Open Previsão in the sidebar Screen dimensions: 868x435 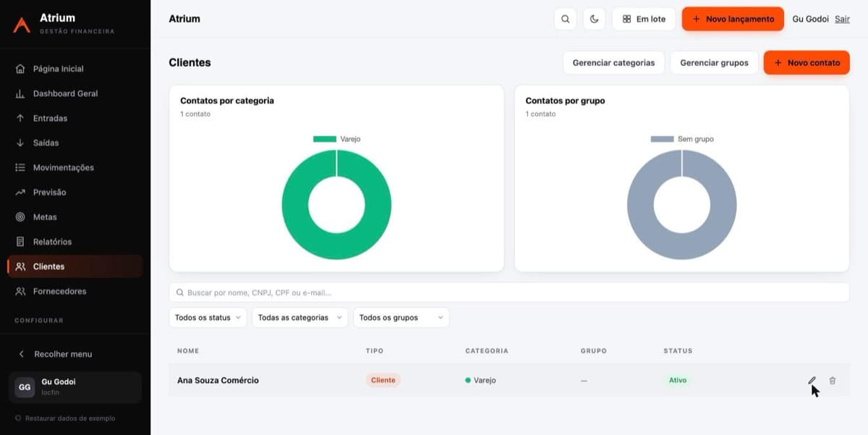(x=75, y=192)
